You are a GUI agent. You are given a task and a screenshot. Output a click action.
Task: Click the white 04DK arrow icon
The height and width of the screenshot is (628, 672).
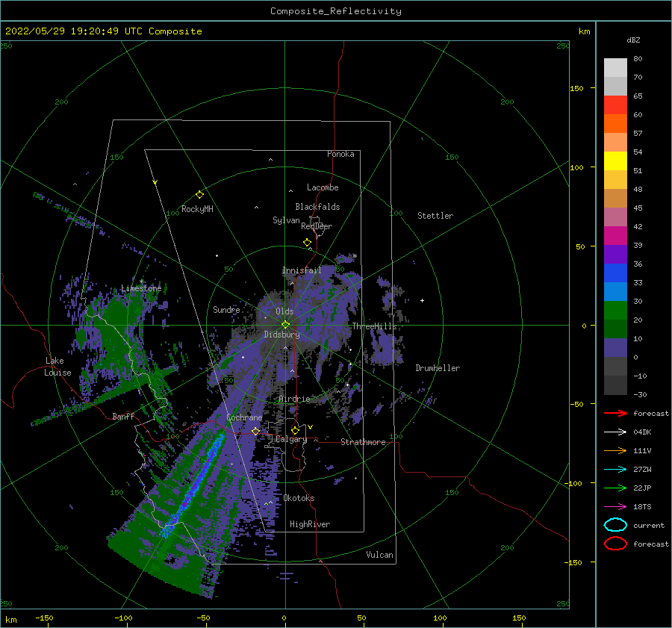tap(615, 432)
